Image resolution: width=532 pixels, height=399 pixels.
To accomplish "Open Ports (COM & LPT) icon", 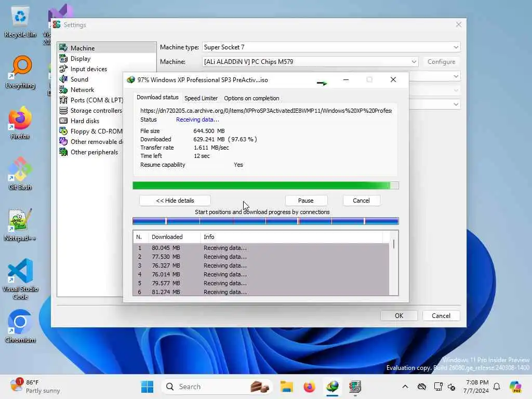I will [63, 100].
